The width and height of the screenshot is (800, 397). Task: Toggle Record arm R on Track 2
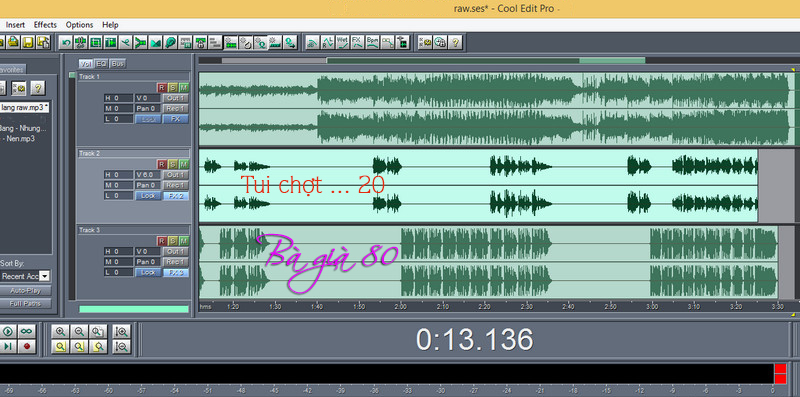coord(162,164)
